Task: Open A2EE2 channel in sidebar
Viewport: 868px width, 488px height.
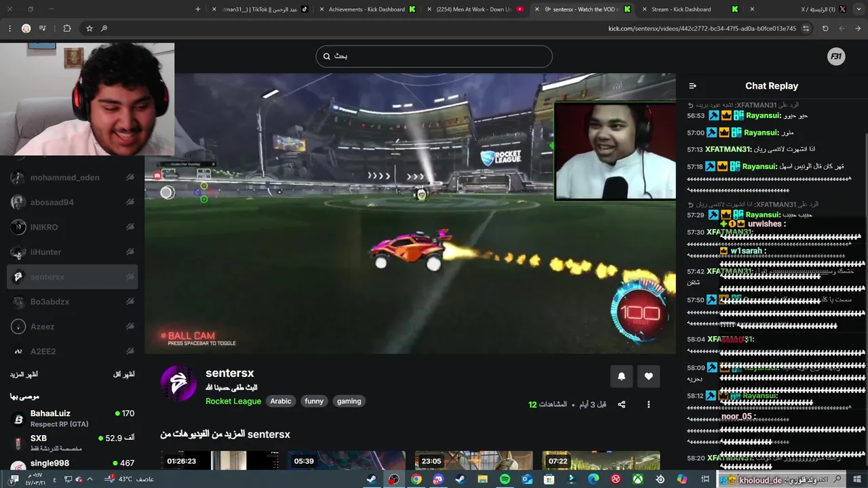Action: point(72,351)
